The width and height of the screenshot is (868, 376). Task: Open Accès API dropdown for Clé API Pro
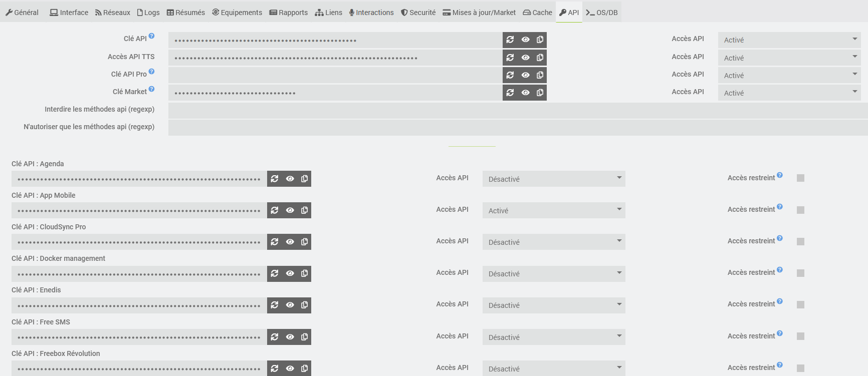click(x=789, y=75)
